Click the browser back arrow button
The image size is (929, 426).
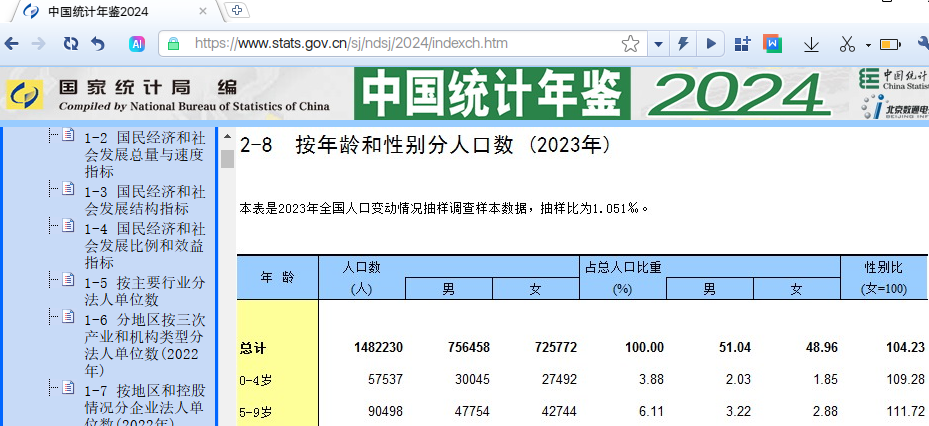coord(12,44)
